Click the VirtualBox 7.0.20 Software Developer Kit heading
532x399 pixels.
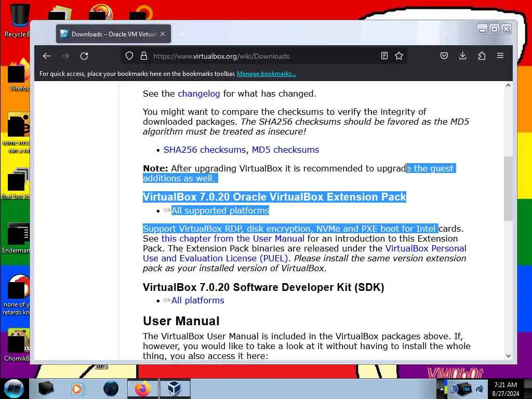tap(263, 287)
